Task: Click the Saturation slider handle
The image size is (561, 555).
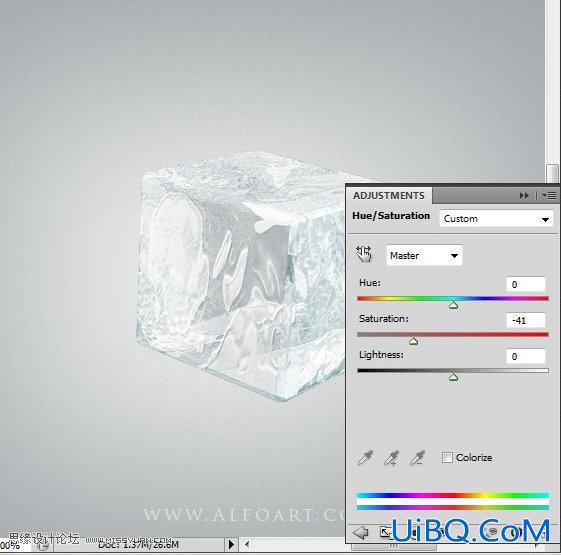Action: click(x=414, y=341)
